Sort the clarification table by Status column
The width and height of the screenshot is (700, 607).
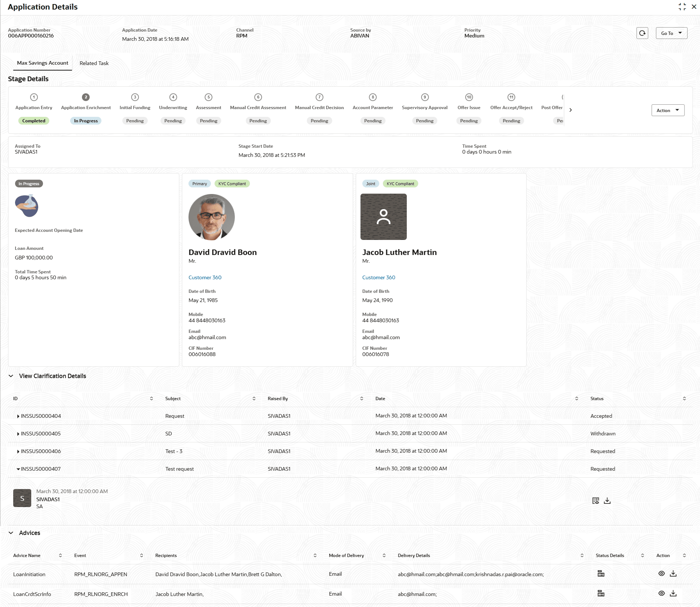[684, 399]
